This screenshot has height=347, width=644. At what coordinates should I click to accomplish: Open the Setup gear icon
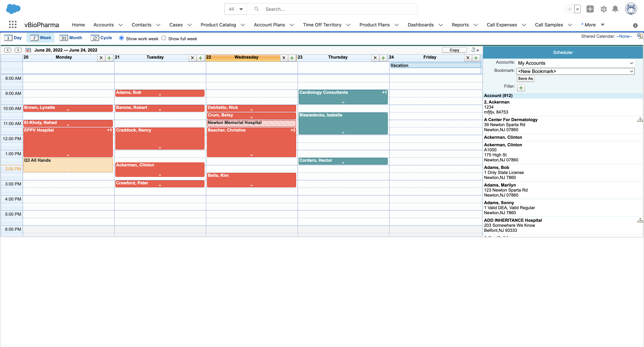pos(604,9)
